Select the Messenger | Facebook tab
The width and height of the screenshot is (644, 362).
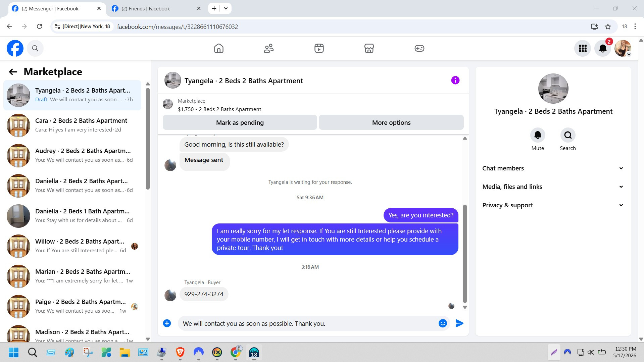(x=56, y=9)
